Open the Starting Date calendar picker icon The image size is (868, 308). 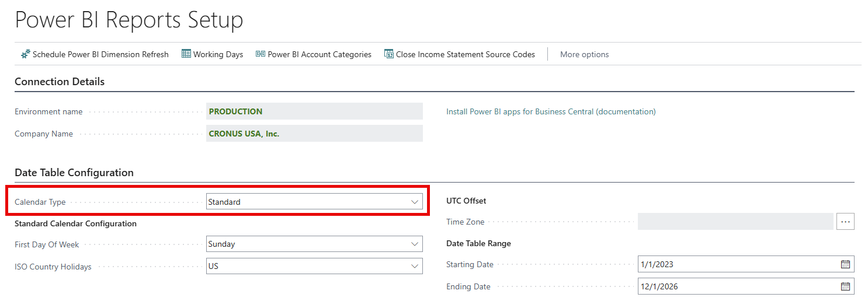[x=845, y=264]
